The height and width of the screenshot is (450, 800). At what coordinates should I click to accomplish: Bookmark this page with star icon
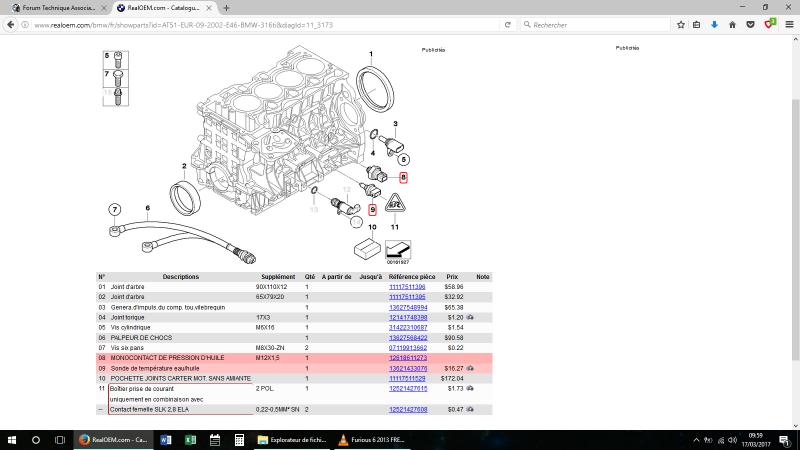[x=681, y=24]
